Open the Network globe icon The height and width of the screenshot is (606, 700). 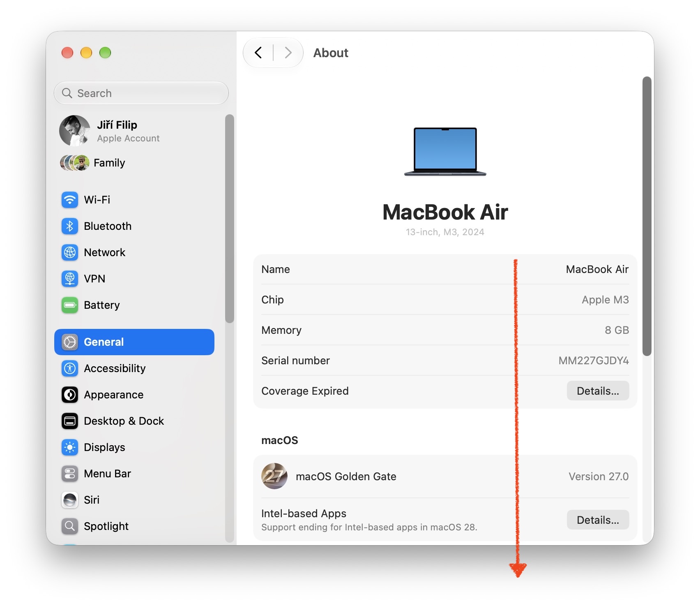(x=70, y=252)
